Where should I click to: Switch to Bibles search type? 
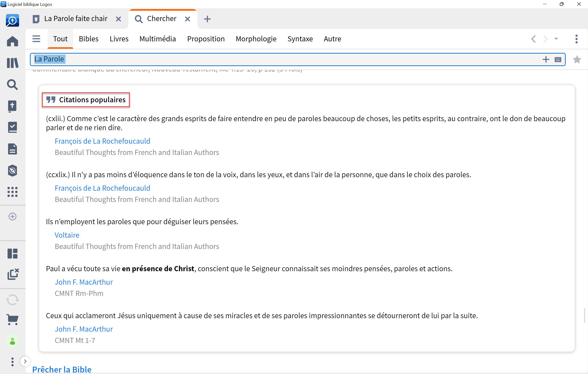(88, 39)
